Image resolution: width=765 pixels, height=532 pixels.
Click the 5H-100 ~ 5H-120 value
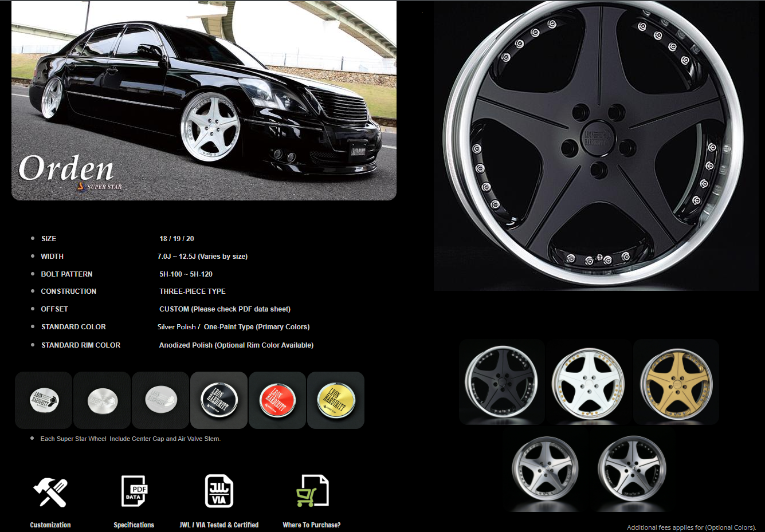click(x=186, y=274)
